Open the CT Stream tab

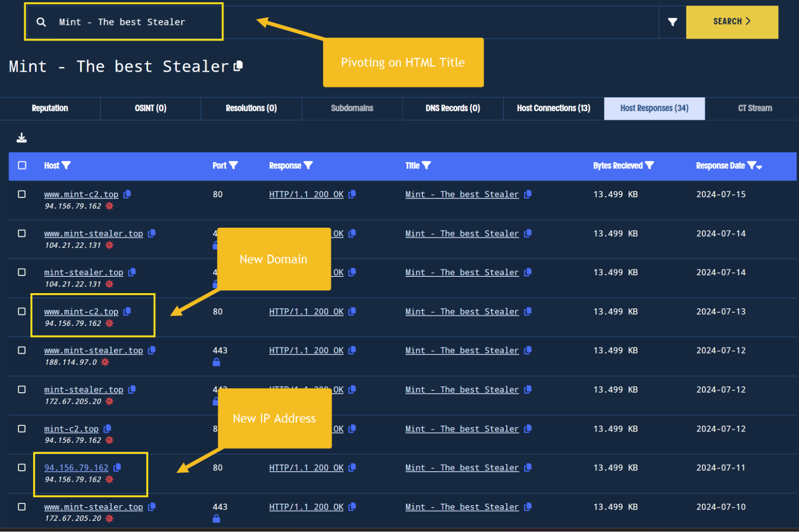click(x=755, y=108)
